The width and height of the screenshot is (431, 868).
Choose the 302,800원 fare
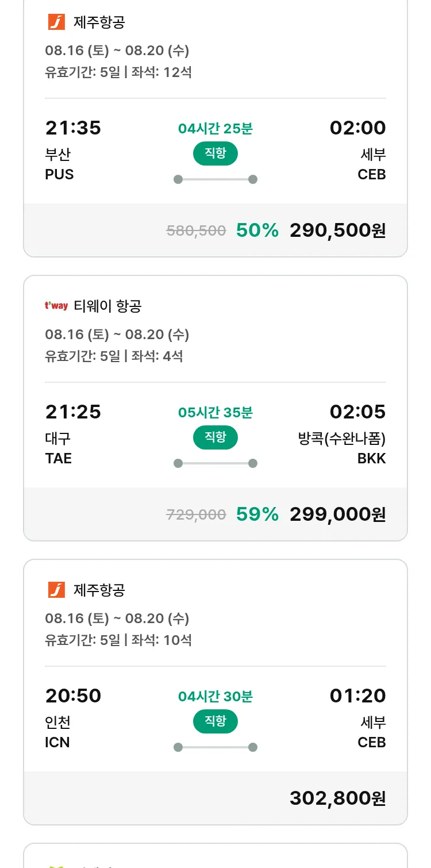point(337,798)
